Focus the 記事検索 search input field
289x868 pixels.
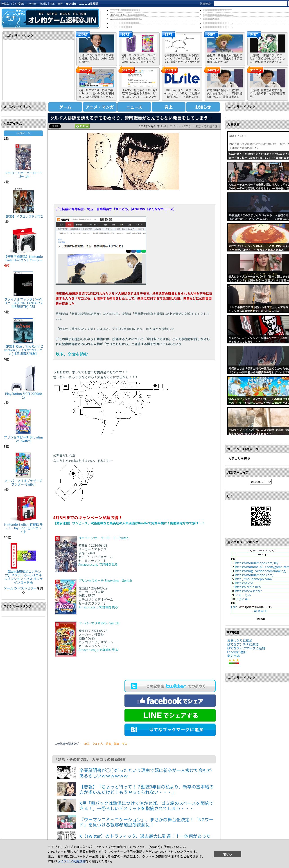coord(251,4)
